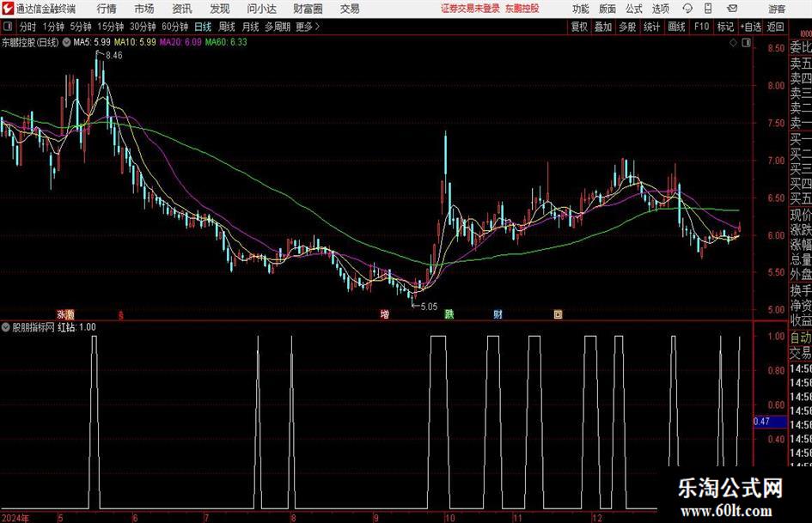This screenshot has width=812, height=523.
Task: Toggle the right sidebar panel icon
Action: click(x=746, y=43)
